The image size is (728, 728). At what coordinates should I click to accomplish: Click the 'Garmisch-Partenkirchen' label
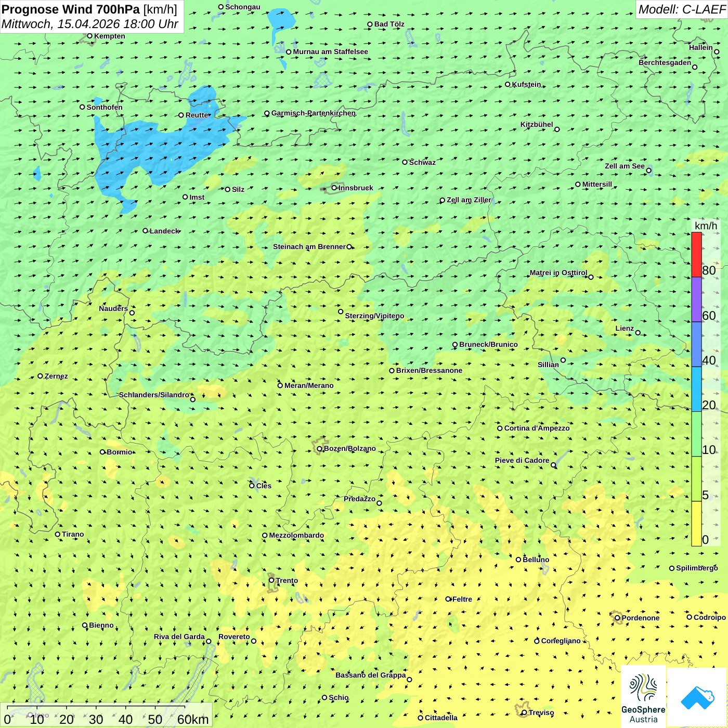[x=314, y=113]
